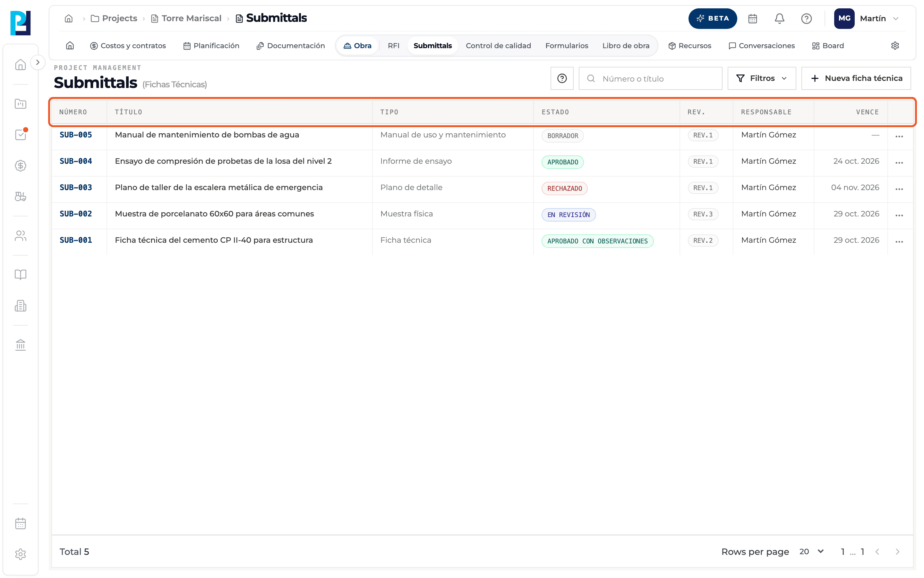Open sidebar settings gear at bottom

pos(21,554)
